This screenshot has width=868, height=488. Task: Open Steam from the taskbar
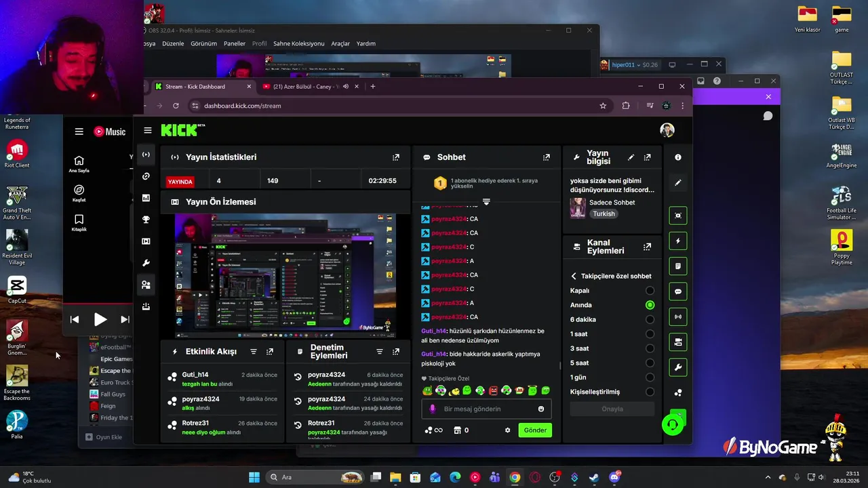[x=594, y=477]
